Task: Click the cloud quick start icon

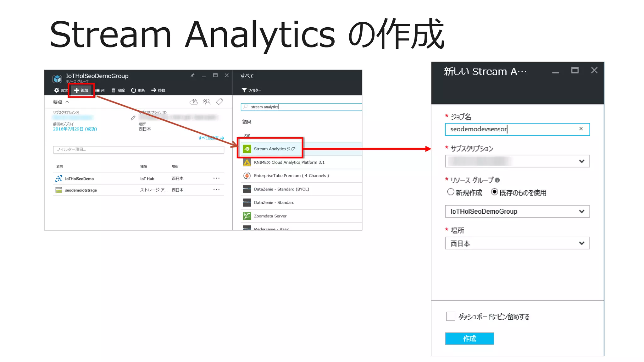Action: pos(194,101)
